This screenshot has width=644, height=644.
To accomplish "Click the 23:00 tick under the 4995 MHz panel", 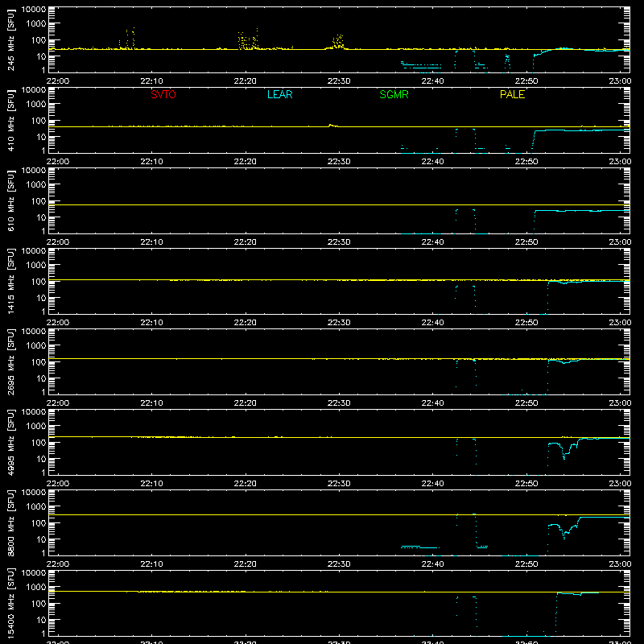I will [620, 484].
